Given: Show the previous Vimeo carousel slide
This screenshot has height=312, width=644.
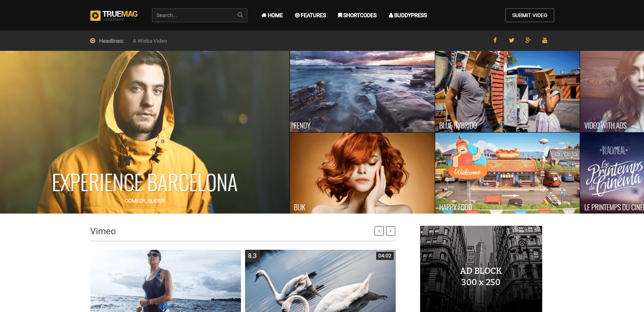Looking at the screenshot, I should click(x=379, y=231).
